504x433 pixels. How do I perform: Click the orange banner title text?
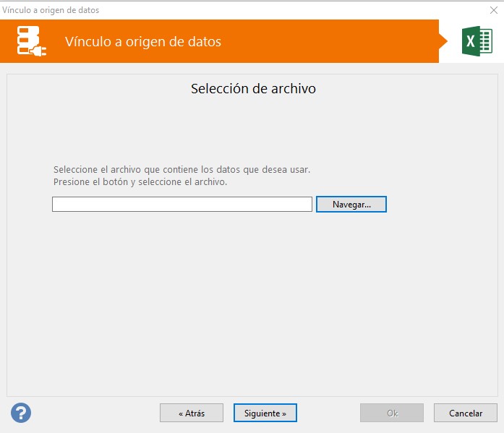click(x=143, y=42)
